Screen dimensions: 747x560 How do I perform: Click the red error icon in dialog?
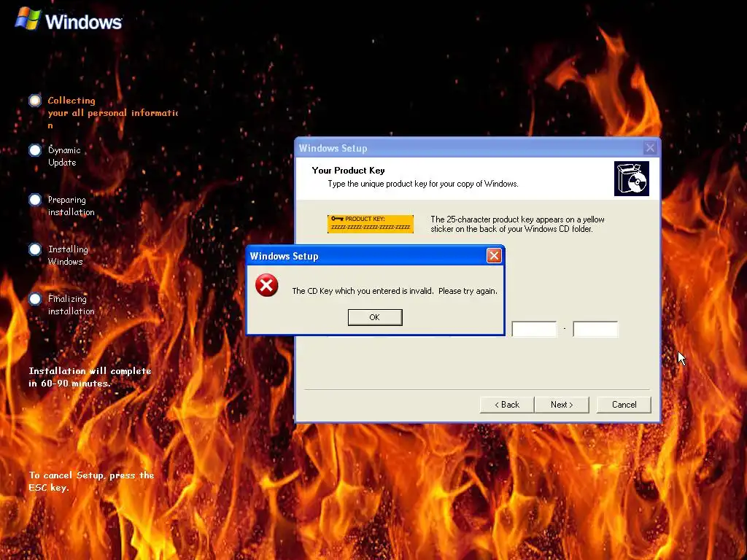point(267,285)
